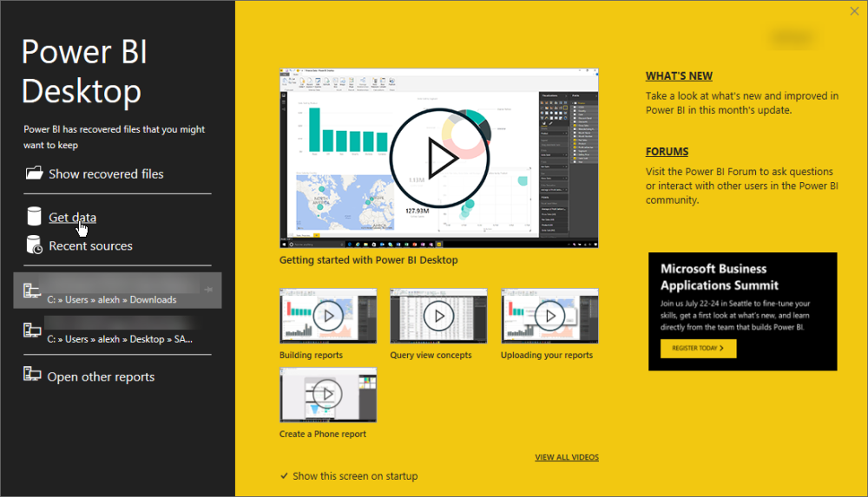The image size is (868, 497).
Task: Click report icon beside the Desktop path
Action: (x=31, y=330)
